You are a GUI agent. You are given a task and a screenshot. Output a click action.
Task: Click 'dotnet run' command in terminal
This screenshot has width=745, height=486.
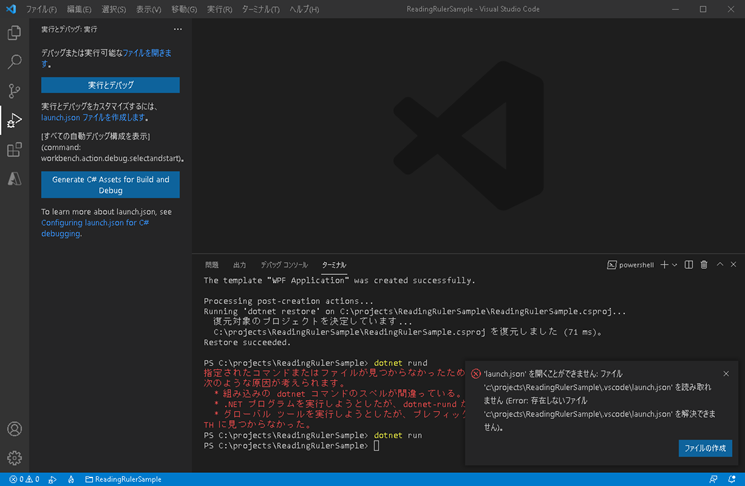398,435
